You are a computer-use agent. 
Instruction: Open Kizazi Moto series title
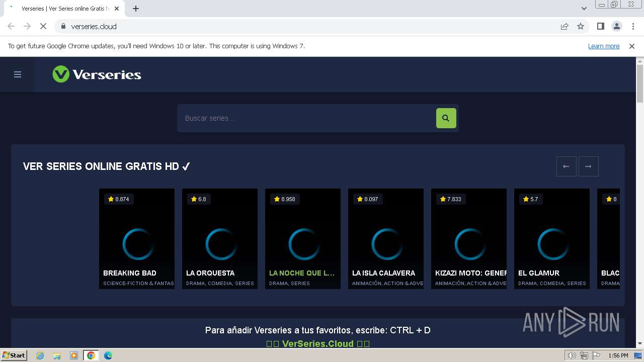[471, 273]
